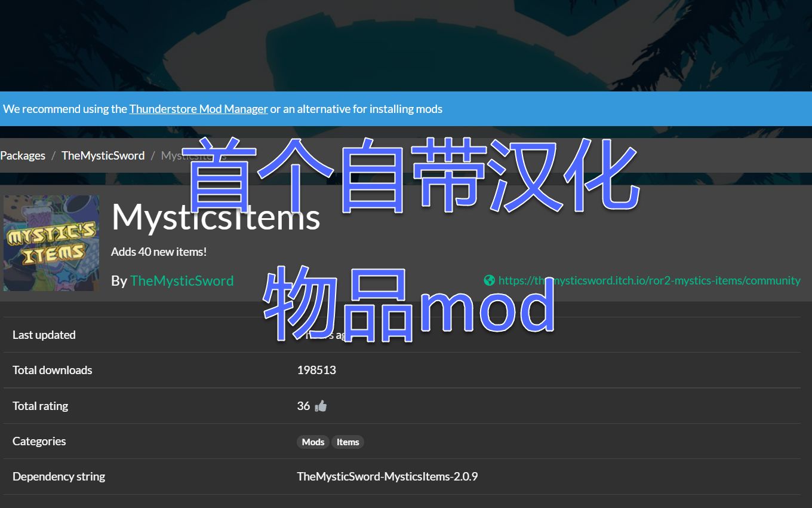Click the Mystic's Items mod thumbnail
The image size is (812, 508).
tap(51, 243)
